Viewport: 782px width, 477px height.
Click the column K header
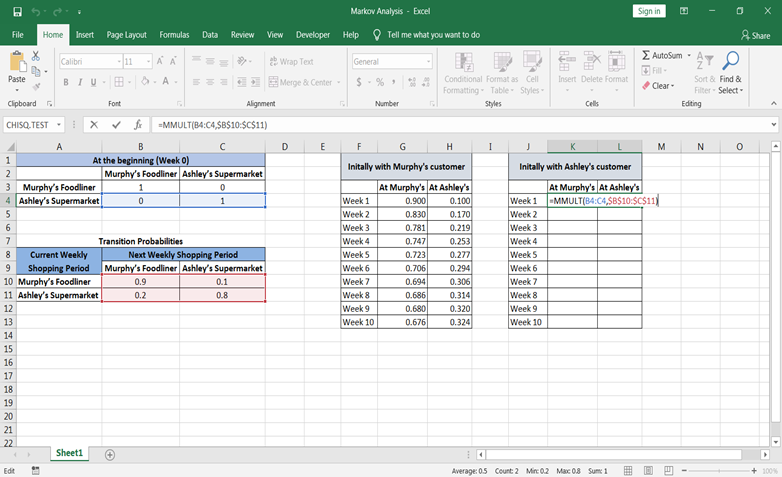(x=573, y=147)
